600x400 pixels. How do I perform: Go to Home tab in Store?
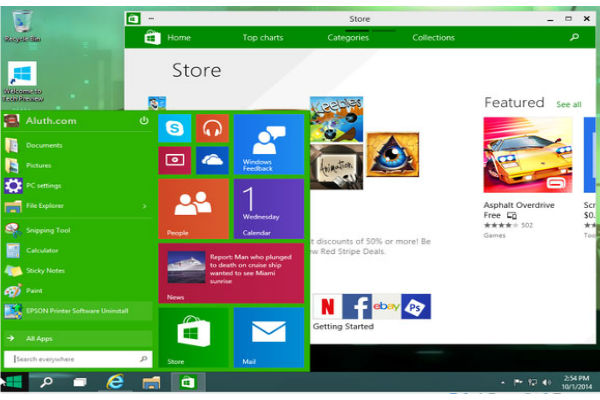[179, 38]
